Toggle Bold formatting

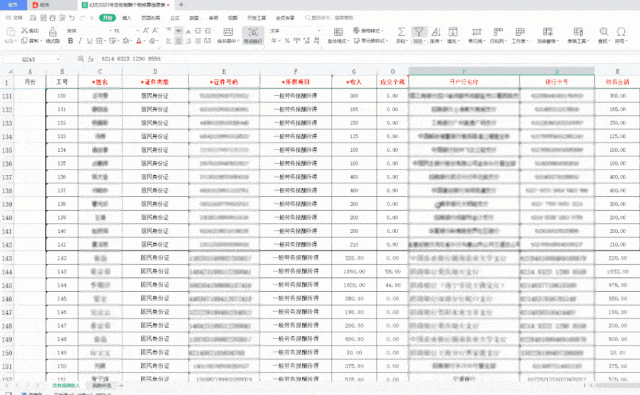tap(70, 41)
